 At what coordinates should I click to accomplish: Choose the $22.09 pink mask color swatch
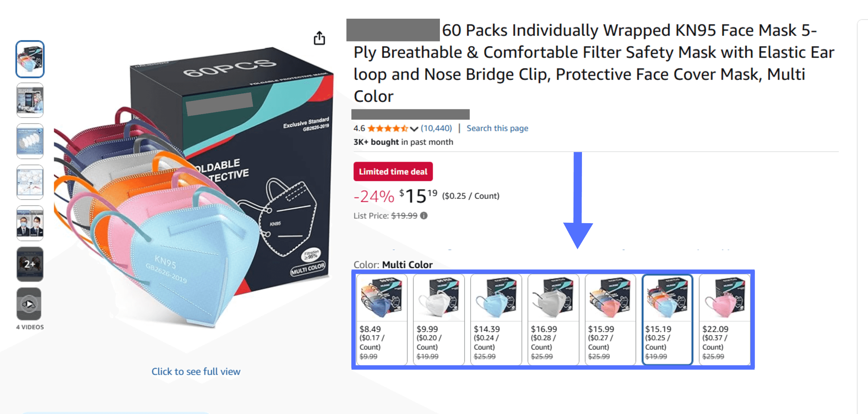(725, 319)
